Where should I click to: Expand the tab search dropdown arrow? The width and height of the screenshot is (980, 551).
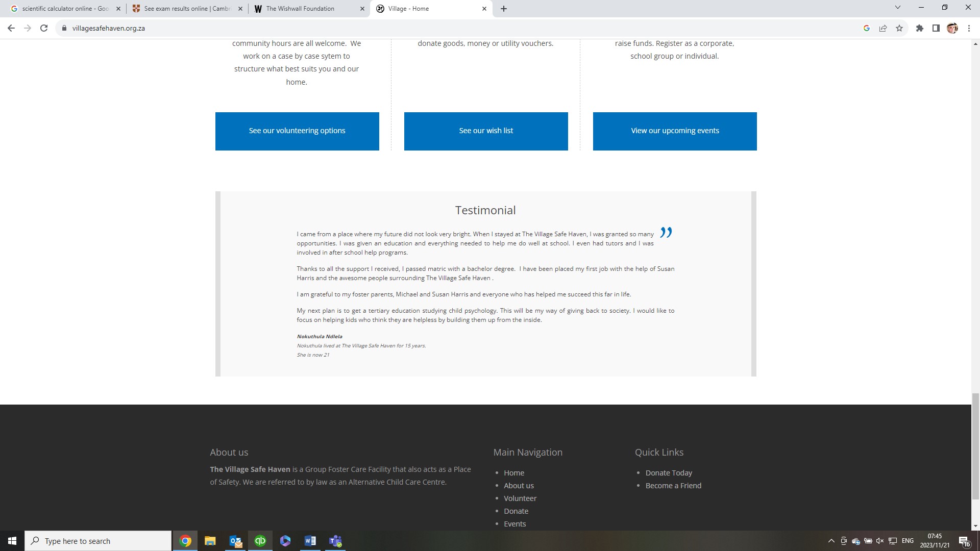pos(897,8)
